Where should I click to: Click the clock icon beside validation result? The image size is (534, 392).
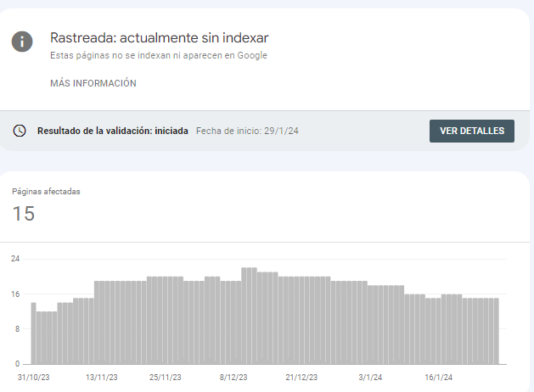pyautogui.click(x=20, y=131)
